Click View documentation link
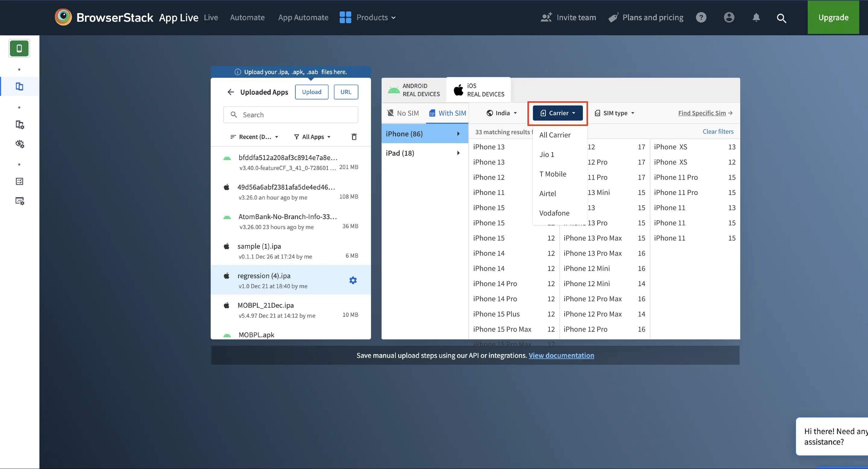This screenshot has height=469, width=868. [x=561, y=355]
